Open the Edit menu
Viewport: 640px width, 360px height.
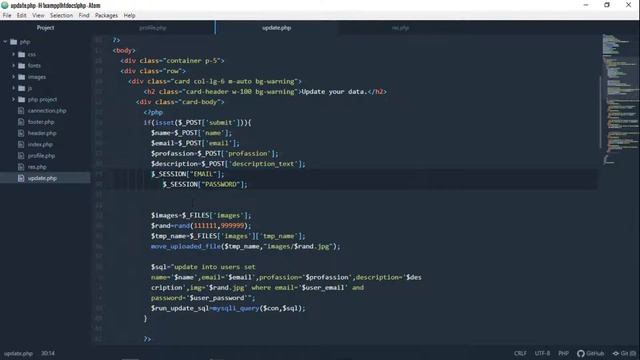[22, 16]
